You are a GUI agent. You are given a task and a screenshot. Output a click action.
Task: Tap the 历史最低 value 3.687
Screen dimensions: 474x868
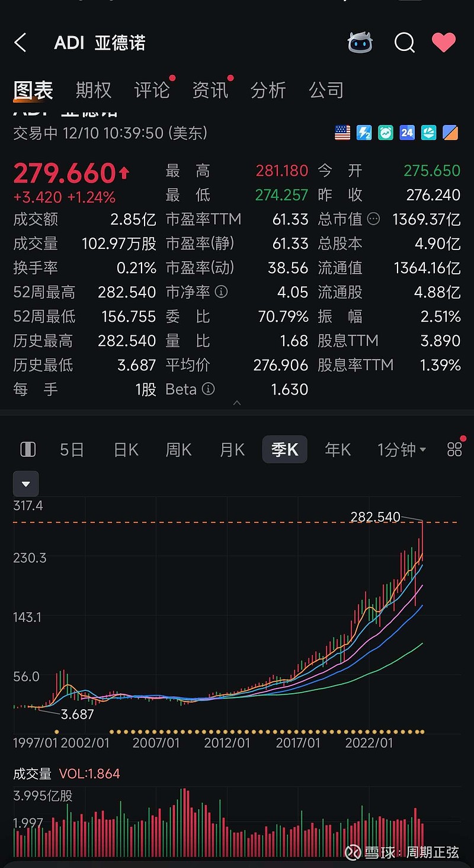click(137, 365)
